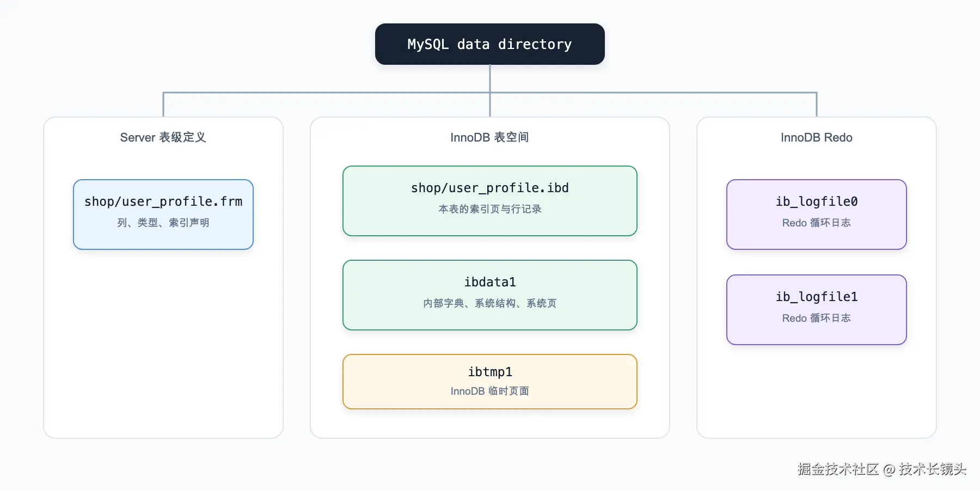Select the shop/user_profile.frm file box
Viewport: 980px width, 490px height.
click(x=163, y=215)
